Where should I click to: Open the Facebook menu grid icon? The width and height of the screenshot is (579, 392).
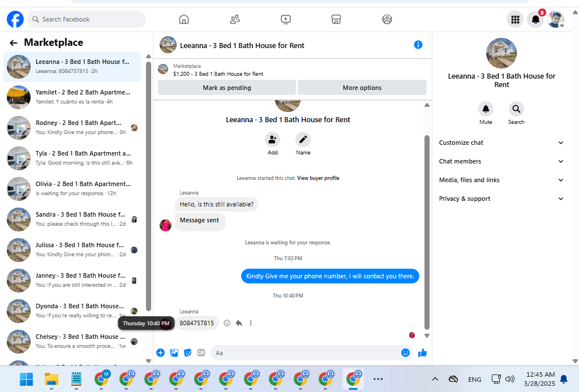(x=515, y=19)
